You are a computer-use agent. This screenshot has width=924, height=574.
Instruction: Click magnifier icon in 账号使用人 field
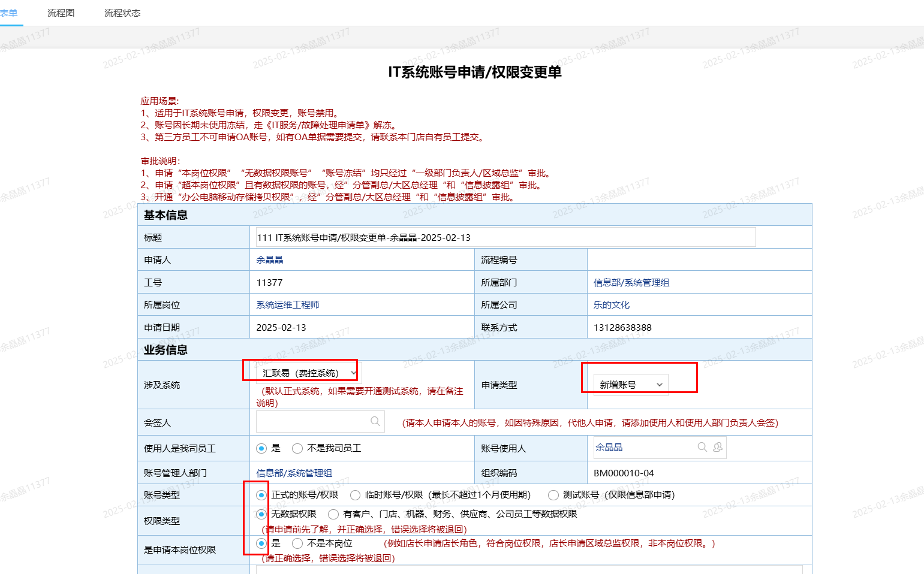tap(702, 447)
